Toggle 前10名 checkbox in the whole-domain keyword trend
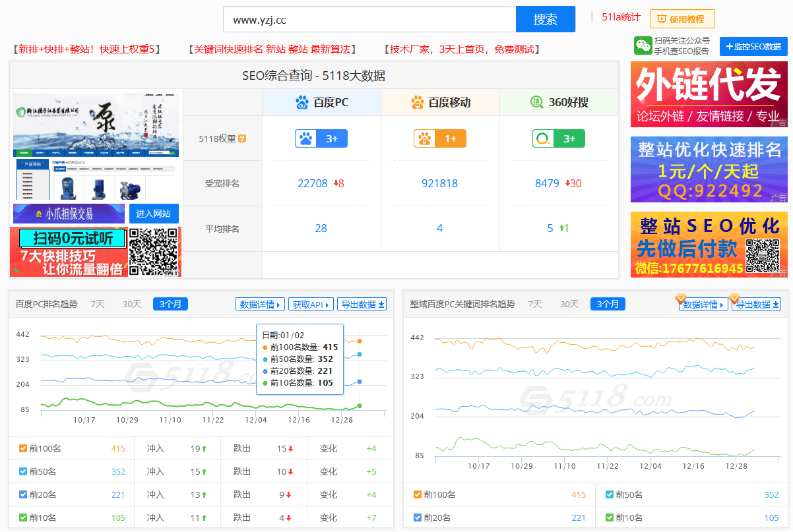Image resolution: width=793 pixels, height=532 pixels. (x=610, y=517)
